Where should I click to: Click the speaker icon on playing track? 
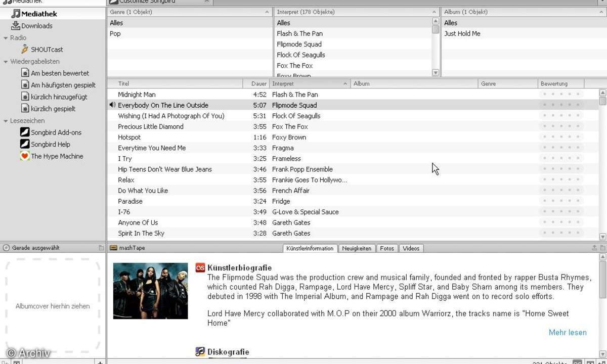(x=112, y=105)
